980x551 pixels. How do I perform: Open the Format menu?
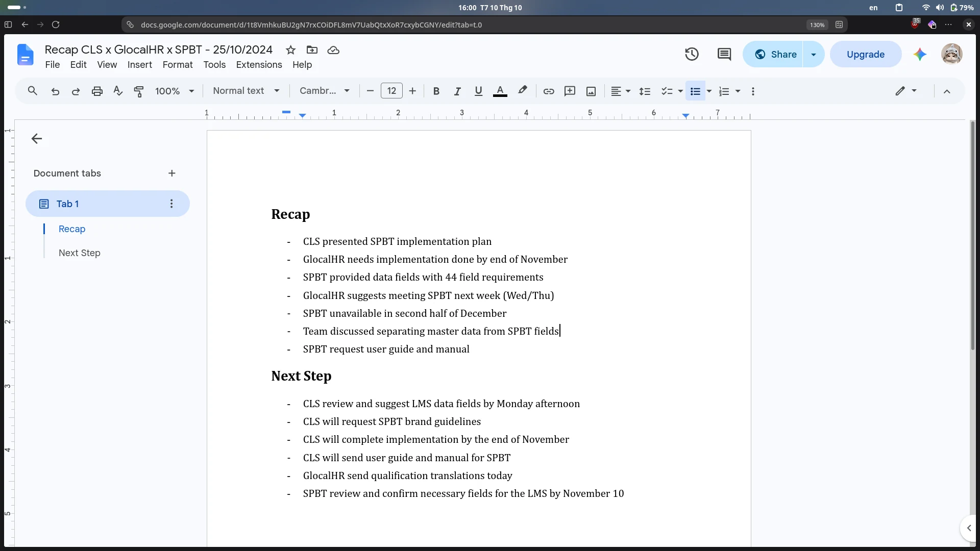178,65
